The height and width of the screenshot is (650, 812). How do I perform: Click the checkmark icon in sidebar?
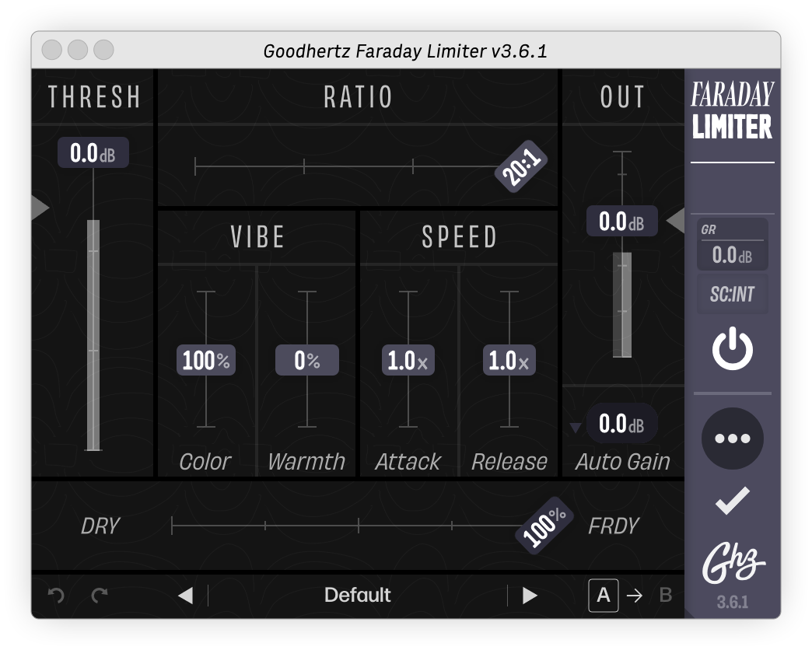[732, 501]
